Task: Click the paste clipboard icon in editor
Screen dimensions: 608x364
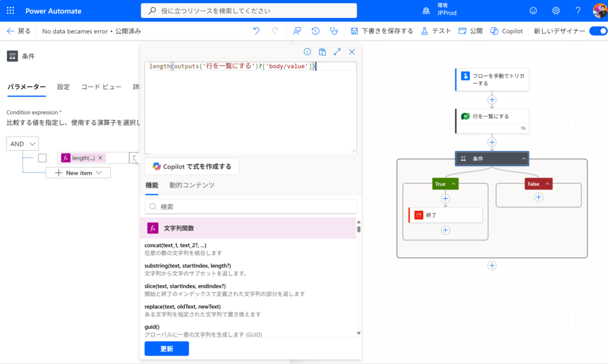Action: [x=322, y=52]
